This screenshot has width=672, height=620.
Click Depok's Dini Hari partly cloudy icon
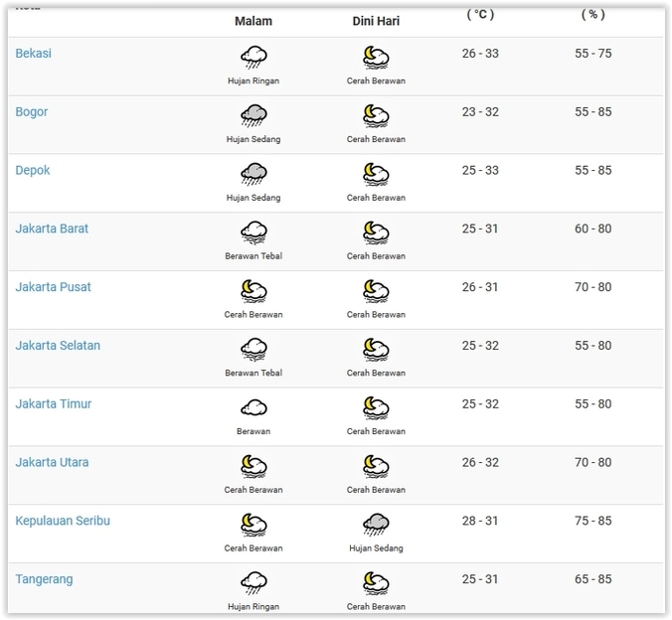pos(376,174)
